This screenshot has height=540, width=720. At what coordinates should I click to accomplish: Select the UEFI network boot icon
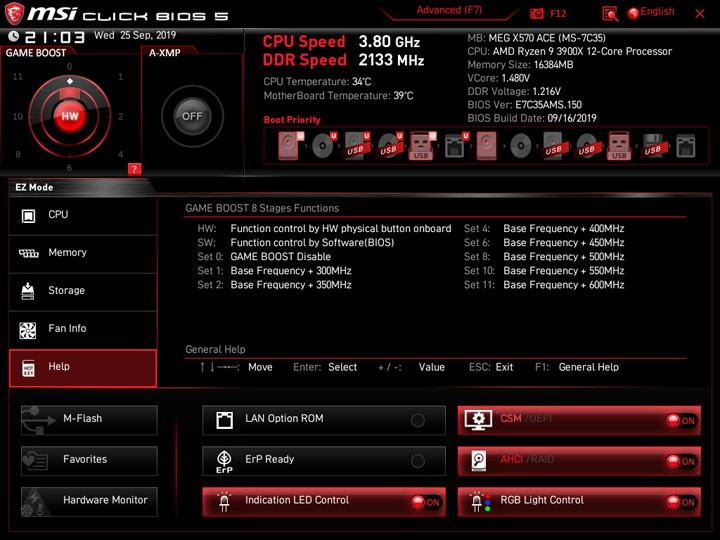[456, 146]
